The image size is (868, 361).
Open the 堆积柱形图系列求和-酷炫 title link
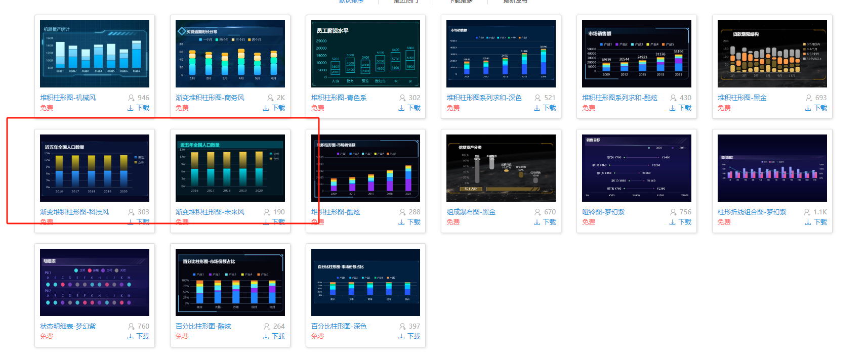pos(619,98)
